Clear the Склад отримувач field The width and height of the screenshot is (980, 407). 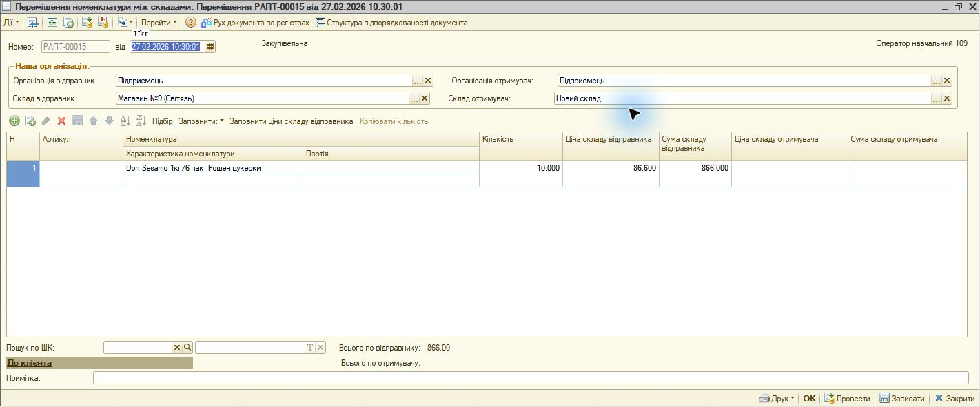coord(946,98)
